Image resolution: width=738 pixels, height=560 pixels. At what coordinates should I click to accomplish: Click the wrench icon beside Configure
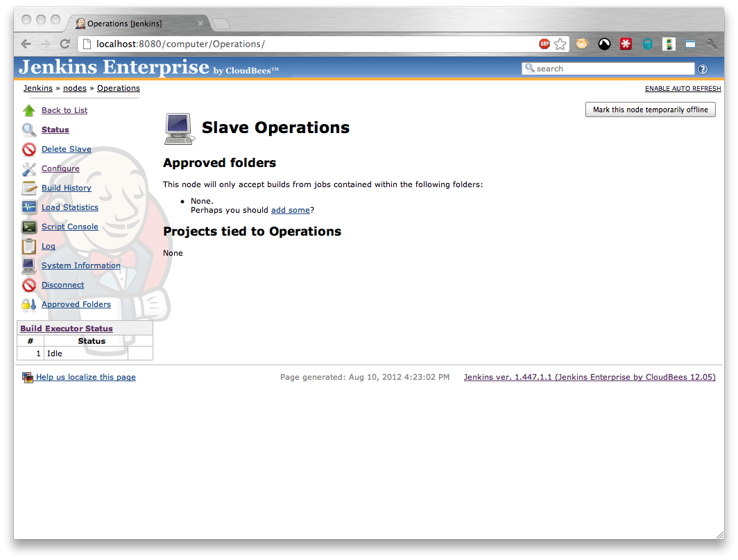pos(28,168)
